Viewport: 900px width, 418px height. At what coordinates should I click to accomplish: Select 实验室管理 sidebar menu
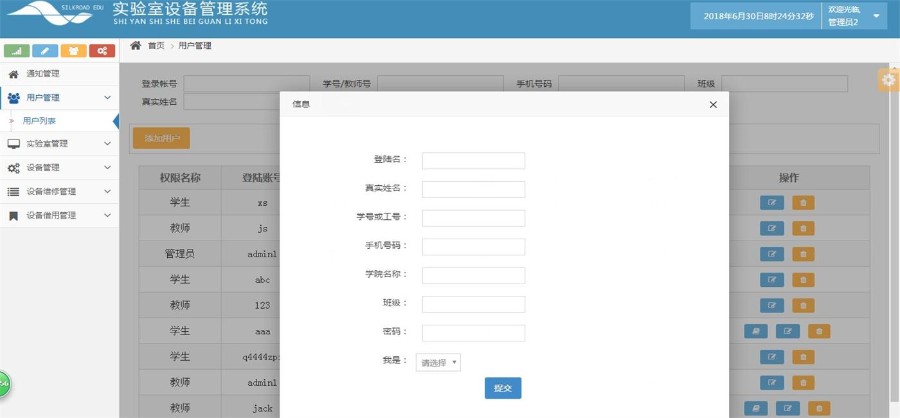click(60, 144)
